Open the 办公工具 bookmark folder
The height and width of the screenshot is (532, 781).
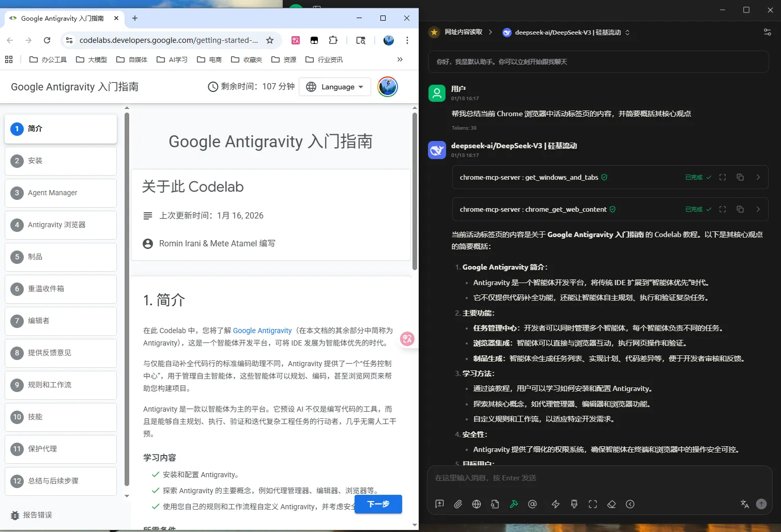pos(48,59)
